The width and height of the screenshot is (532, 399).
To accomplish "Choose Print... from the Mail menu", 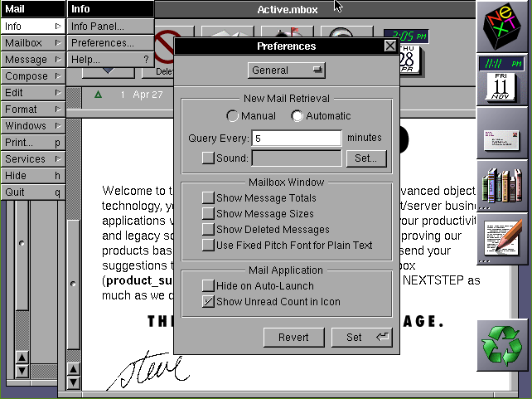I will [33, 143].
